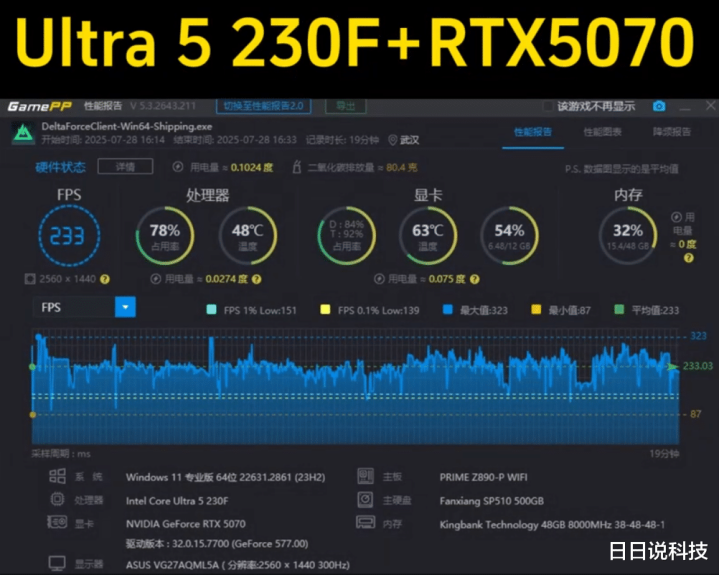The image size is (719, 575).
Task: Open the FPS chart type dropdown
Action: [x=125, y=307]
